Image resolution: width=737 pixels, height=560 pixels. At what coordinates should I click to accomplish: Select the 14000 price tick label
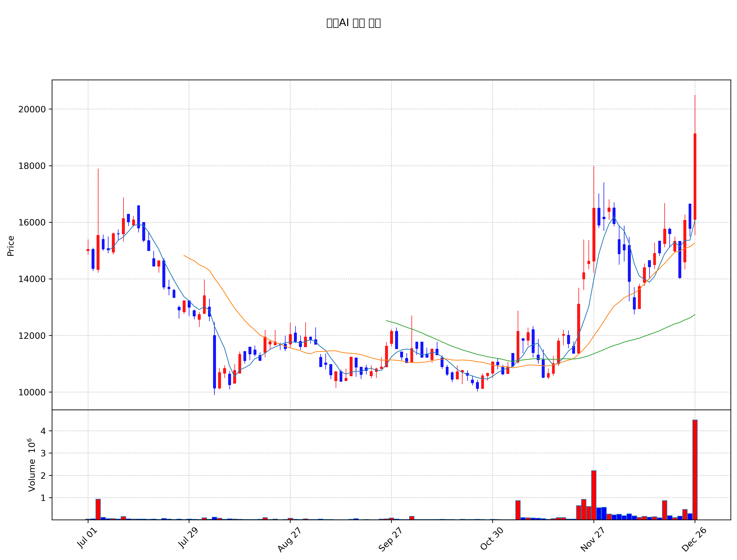click(x=32, y=279)
